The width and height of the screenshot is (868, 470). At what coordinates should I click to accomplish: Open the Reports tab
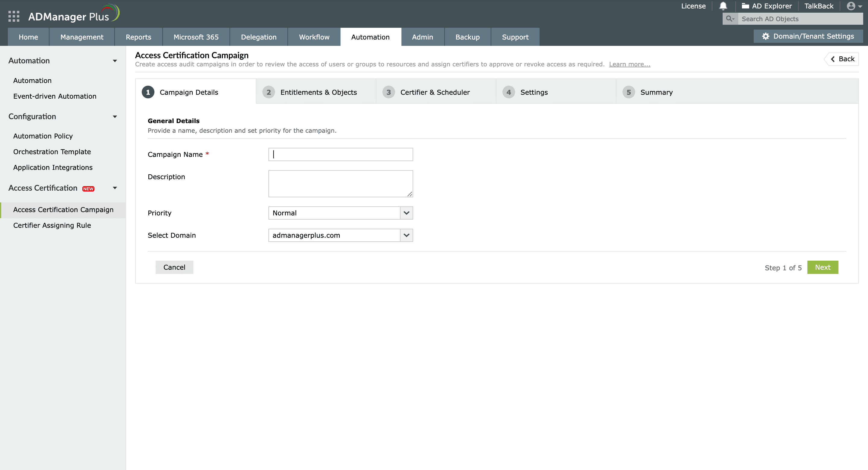pos(138,37)
